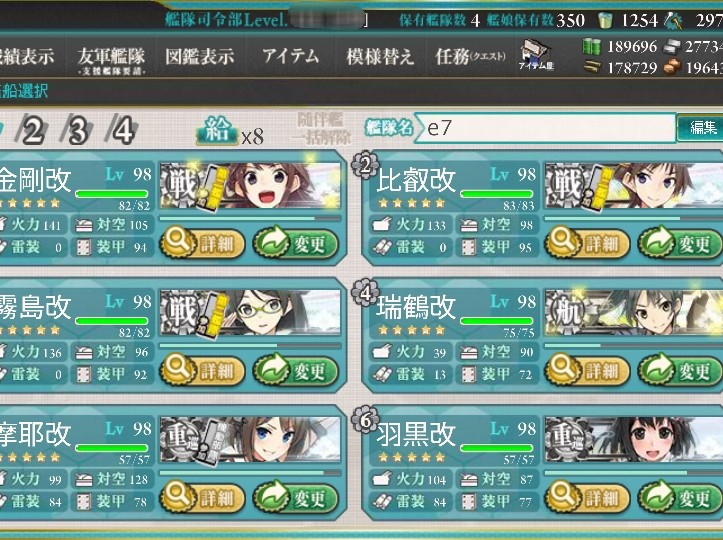Open the アイテム屋 shop icon
Image resolution: width=723 pixels, height=540 pixels.
tap(535, 55)
